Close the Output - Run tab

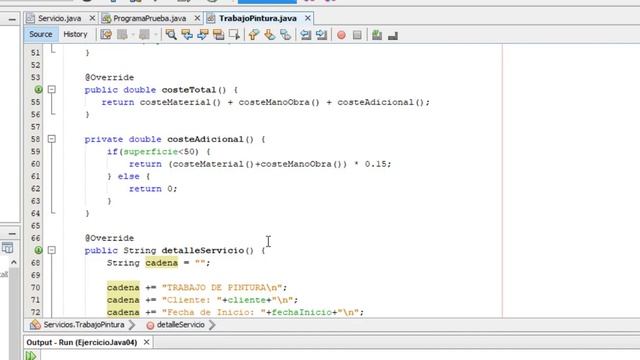click(147, 342)
